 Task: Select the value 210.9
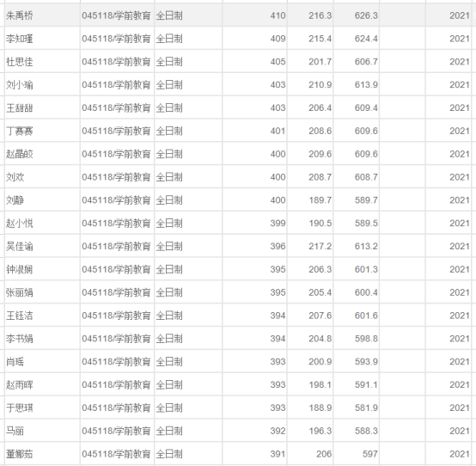click(x=320, y=85)
